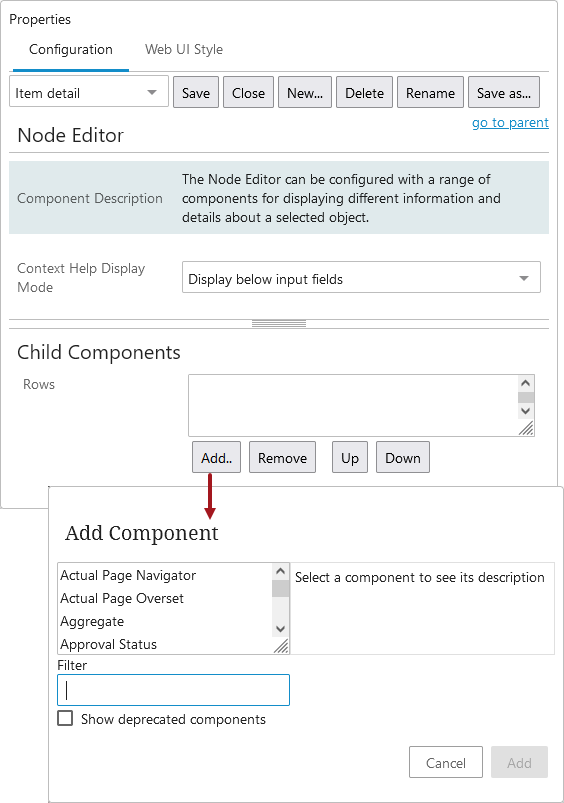Screen dimensions: 564x803
Task: Select the Configuration tab
Action: coord(71,49)
